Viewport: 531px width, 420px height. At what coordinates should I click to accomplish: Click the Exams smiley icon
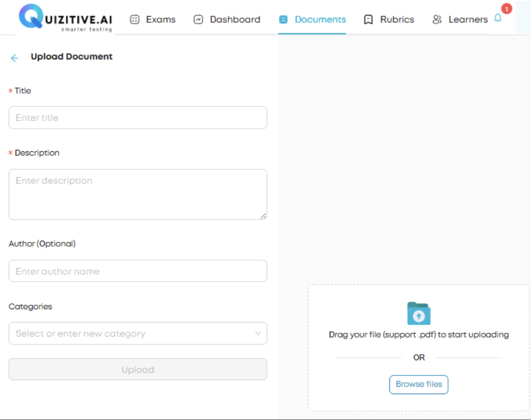coord(134,19)
